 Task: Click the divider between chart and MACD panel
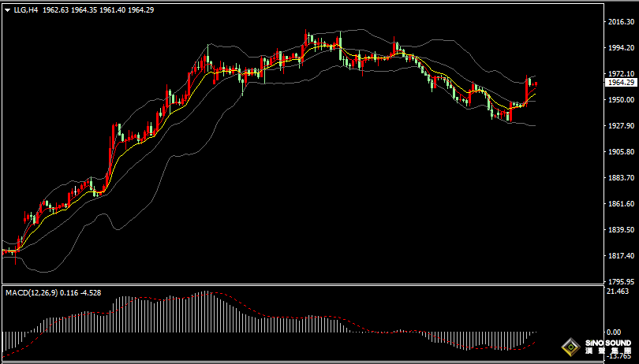[316, 285]
